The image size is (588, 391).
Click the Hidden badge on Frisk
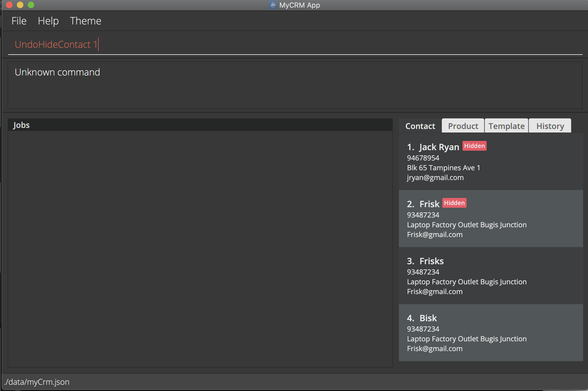tap(454, 203)
